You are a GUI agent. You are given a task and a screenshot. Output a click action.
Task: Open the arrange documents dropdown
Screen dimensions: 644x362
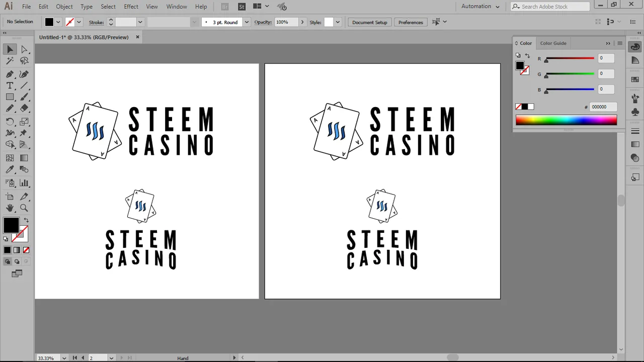261,7
